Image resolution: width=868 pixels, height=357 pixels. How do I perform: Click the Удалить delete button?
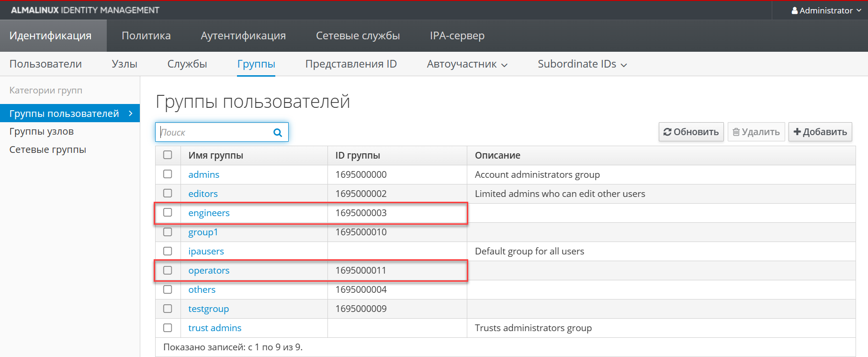tap(756, 132)
